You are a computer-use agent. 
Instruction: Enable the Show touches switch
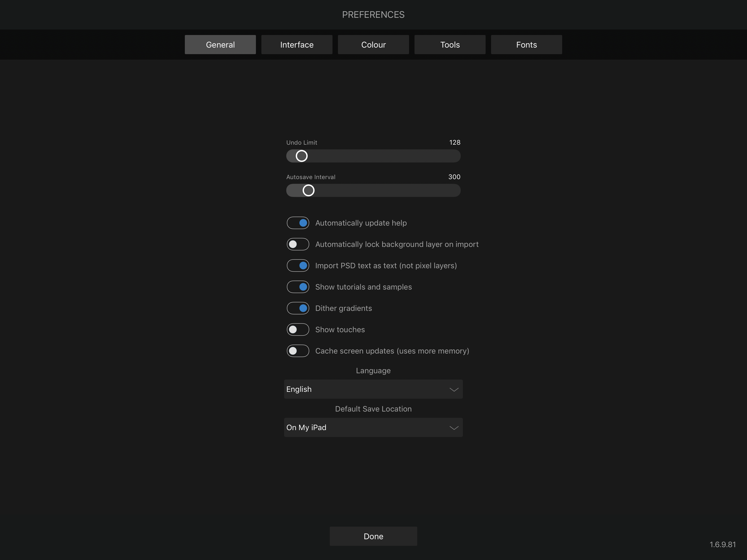click(298, 330)
